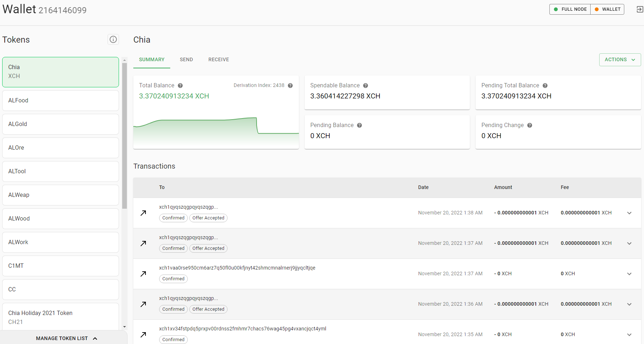
Task: Collapse the MANAGE TOKEN LIST panel
Action: 67,338
